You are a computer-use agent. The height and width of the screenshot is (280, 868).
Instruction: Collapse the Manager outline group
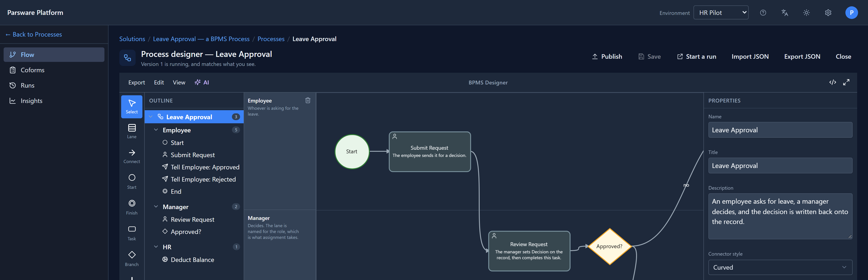pyautogui.click(x=156, y=207)
